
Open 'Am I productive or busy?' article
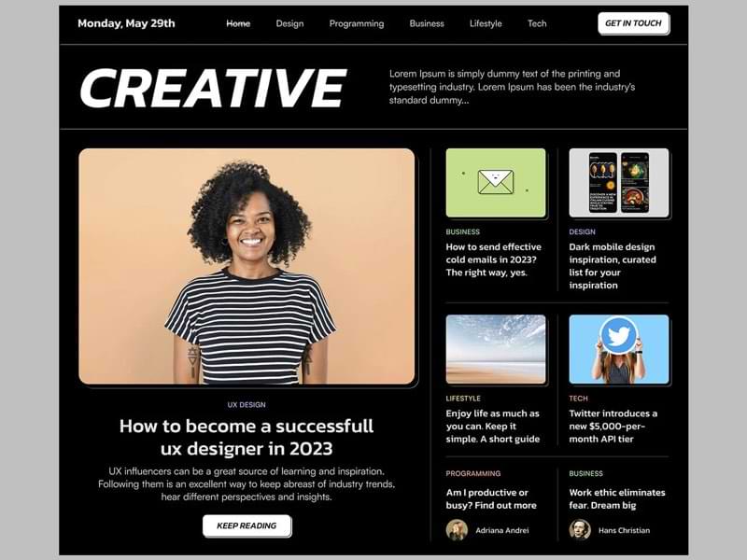[491, 498]
